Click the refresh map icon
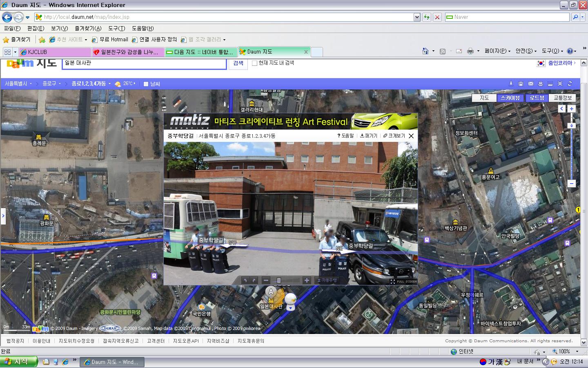The height and width of the screenshot is (368, 588). pyautogui.click(x=570, y=84)
